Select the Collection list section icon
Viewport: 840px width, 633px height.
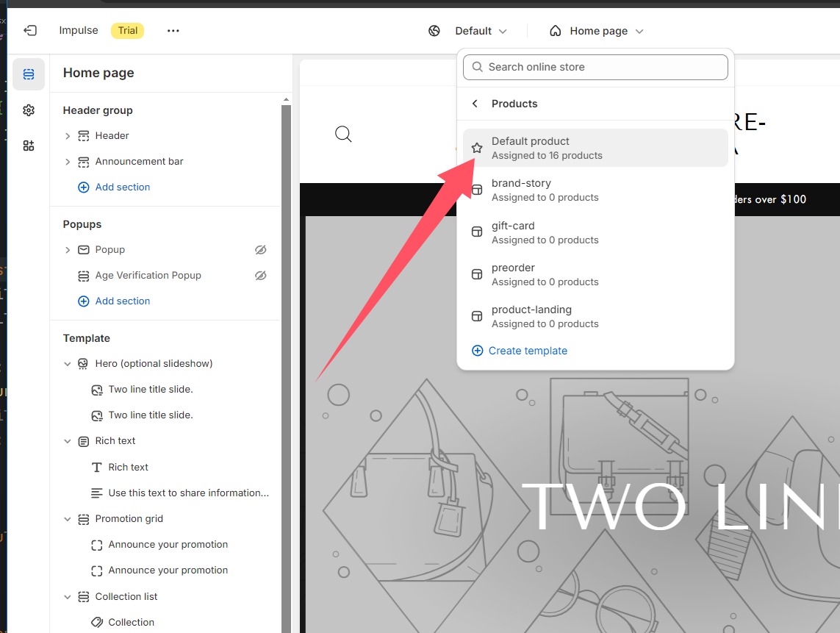[x=84, y=597]
